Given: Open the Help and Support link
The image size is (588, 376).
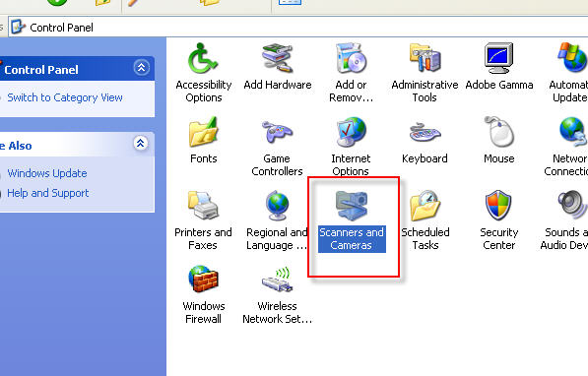Looking at the screenshot, I should tap(48, 193).
